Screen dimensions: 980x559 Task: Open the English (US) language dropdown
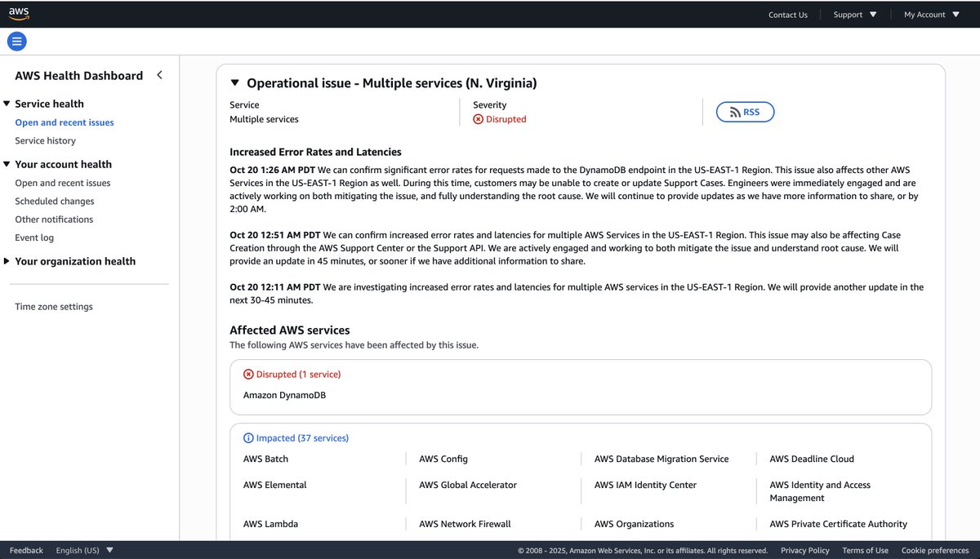85,551
